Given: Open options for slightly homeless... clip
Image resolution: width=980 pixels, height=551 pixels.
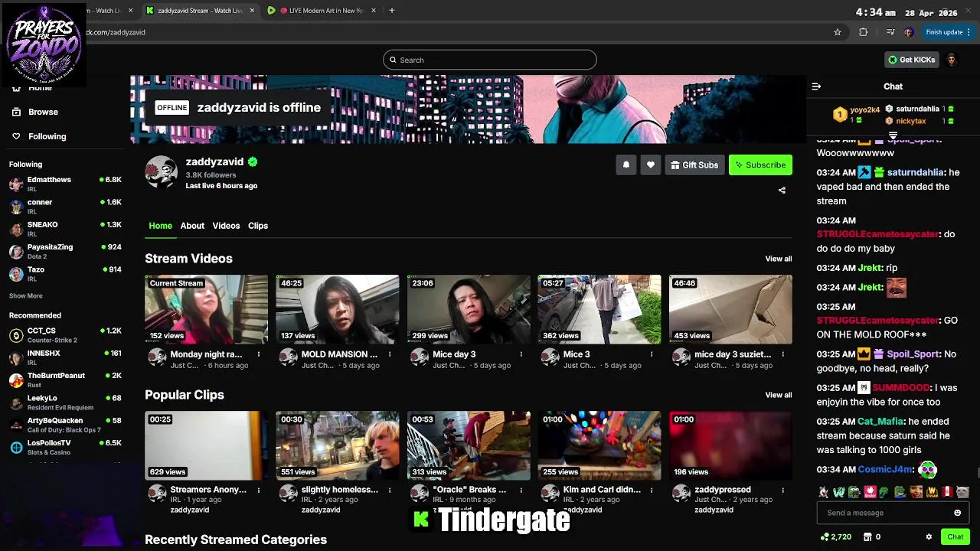Looking at the screenshot, I should tap(390, 490).
